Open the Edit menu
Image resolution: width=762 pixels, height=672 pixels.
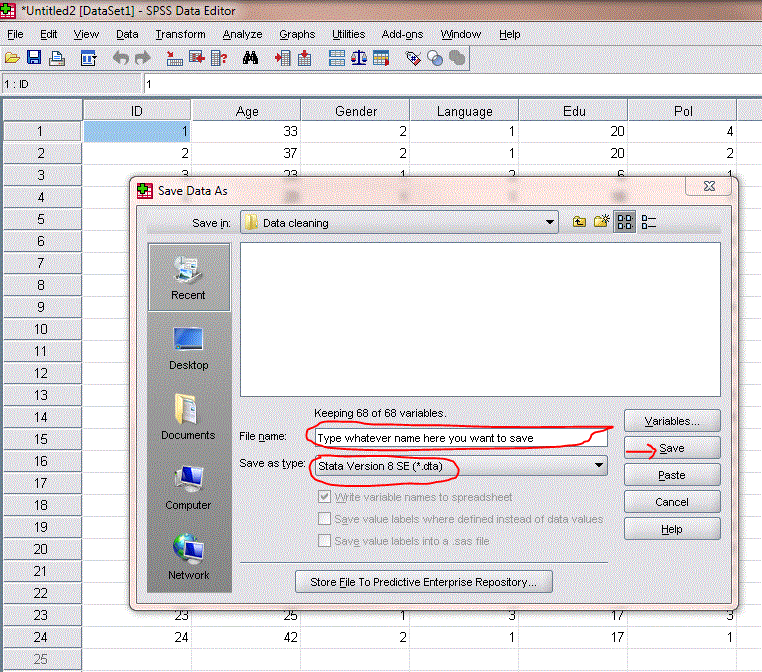coord(48,34)
